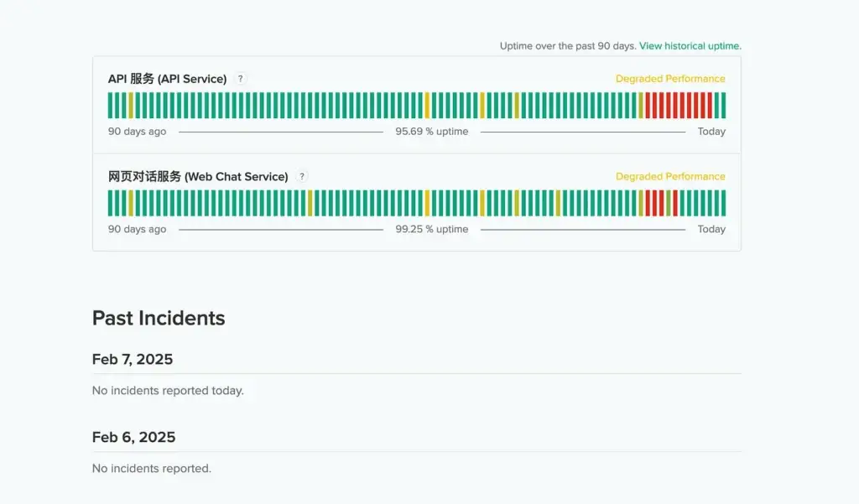Expand details for the API Service component
Viewport: 859px width, 504px height.
(x=165, y=78)
